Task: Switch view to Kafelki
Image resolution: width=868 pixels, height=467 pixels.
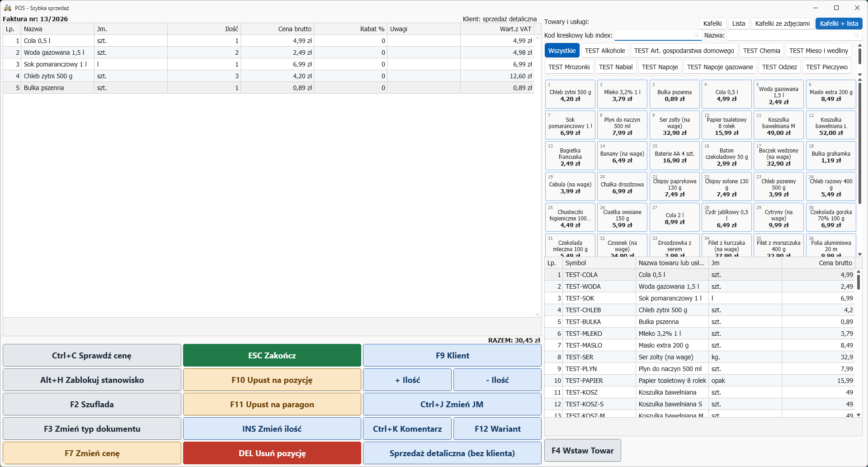Action: 712,24
